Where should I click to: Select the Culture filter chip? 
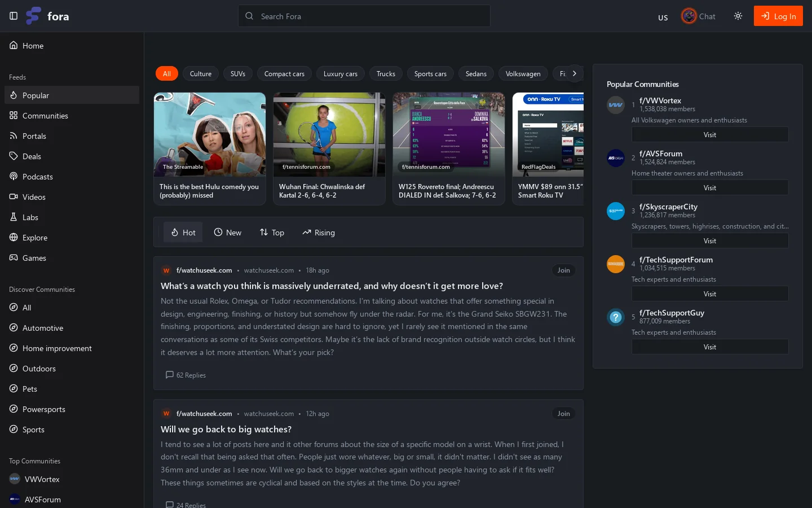click(201, 73)
